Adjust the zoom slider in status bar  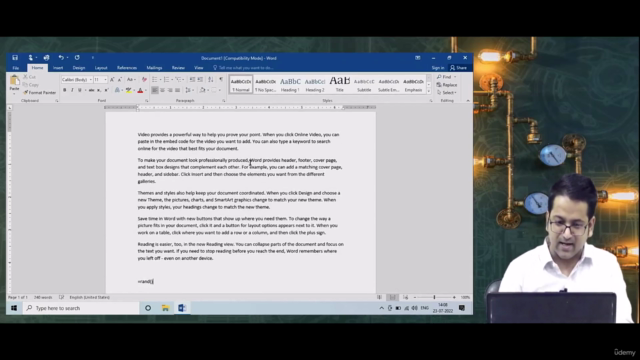point(434,297)
